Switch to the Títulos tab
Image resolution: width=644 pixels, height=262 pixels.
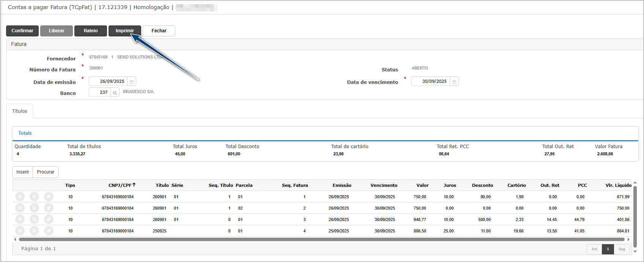pyautogui.click(x=20, y=111)
